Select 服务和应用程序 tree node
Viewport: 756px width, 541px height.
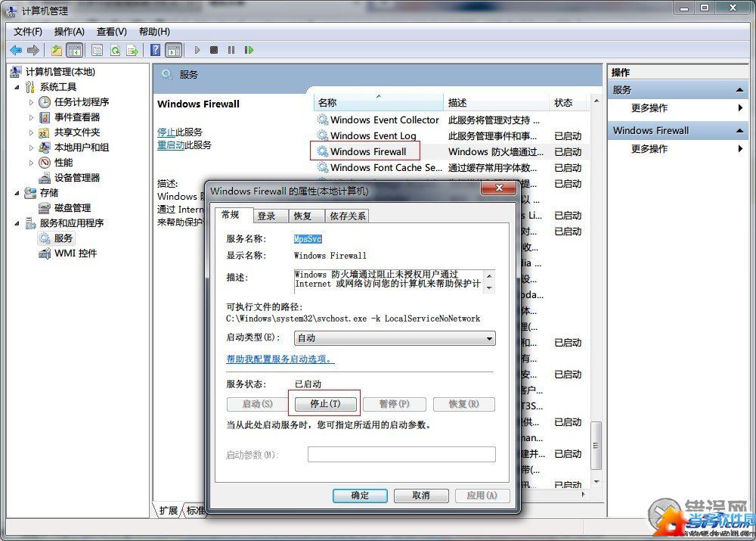pyautogui.click(x=71, y=223)
